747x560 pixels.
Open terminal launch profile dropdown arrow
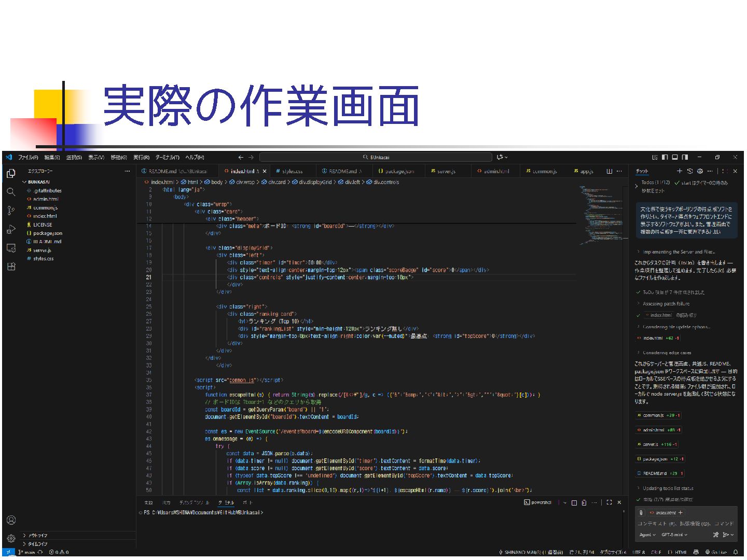(565, 502)
